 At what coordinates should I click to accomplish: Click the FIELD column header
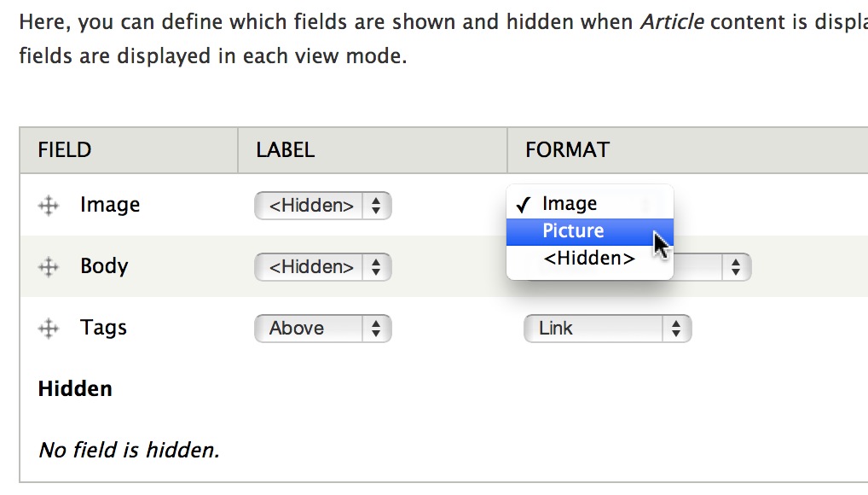click(64, 149)
